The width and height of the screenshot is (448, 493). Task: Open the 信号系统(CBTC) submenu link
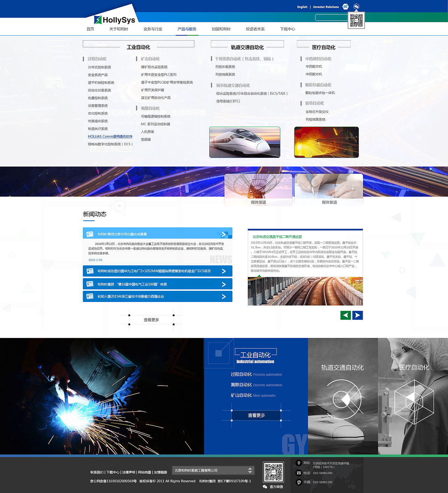click(228, 101)
